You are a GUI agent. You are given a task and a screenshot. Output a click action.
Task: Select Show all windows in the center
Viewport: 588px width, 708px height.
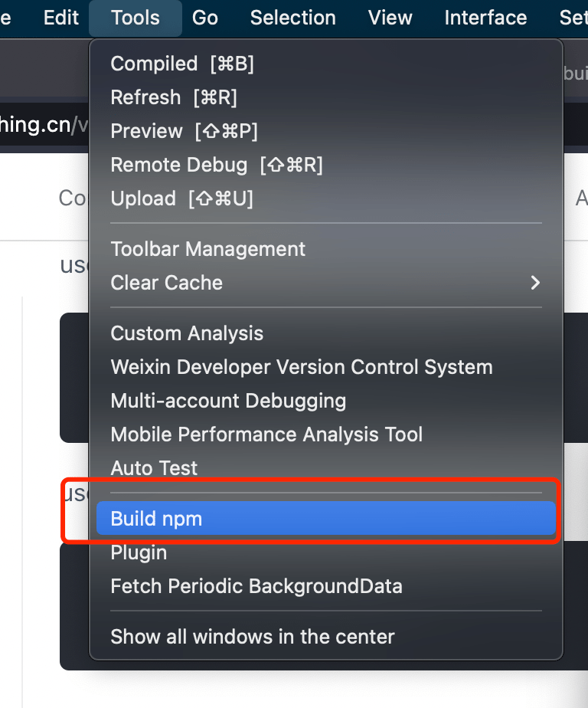252,637
